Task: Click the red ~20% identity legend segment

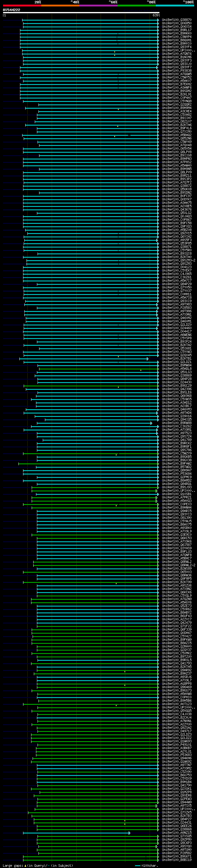Action: [x=22, y=6]
